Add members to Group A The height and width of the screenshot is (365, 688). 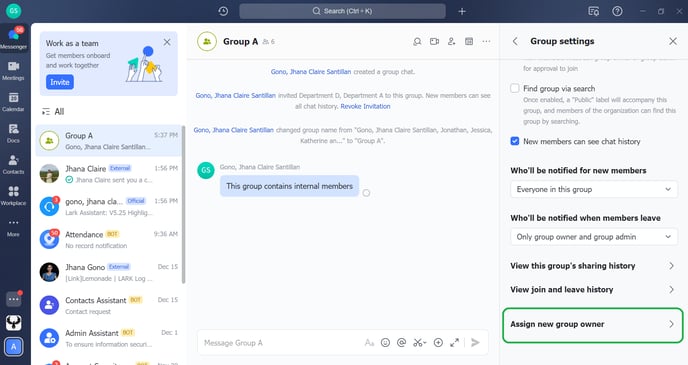point(452,42)
